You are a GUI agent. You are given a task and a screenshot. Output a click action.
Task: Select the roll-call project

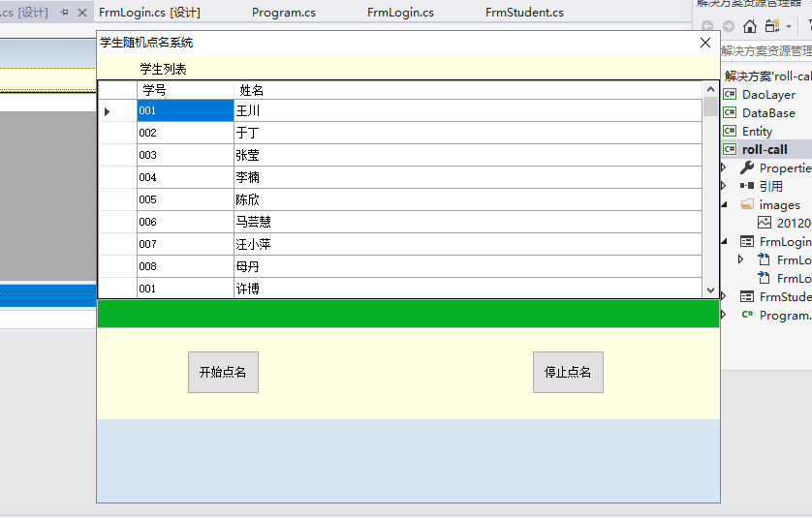[765, 149]
